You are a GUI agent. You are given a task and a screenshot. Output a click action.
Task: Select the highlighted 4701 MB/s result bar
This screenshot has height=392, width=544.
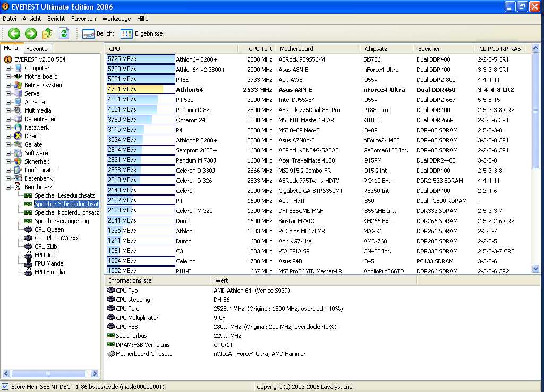(x=140, y=89)
